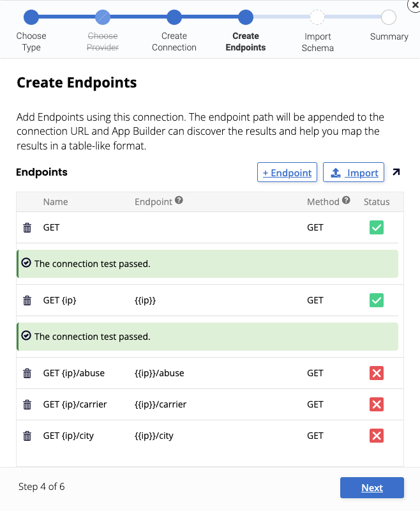Delete GET {ip}/carrier with the trash icon
Viewport: 420px width, 511px height.
(x=26, y=404)
